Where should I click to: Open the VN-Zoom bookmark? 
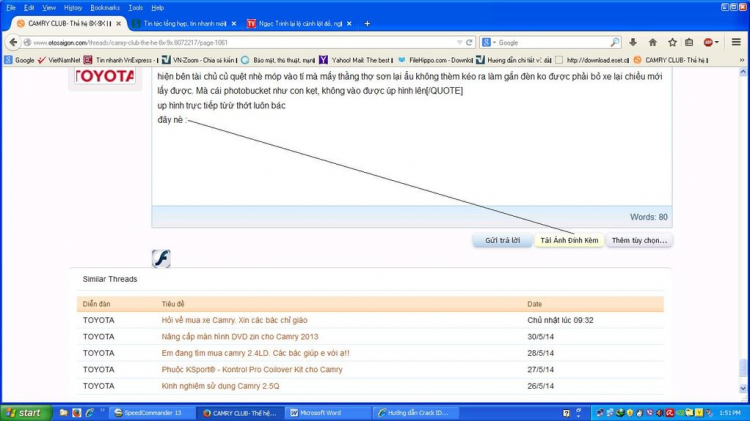click(x=199, y=60)
